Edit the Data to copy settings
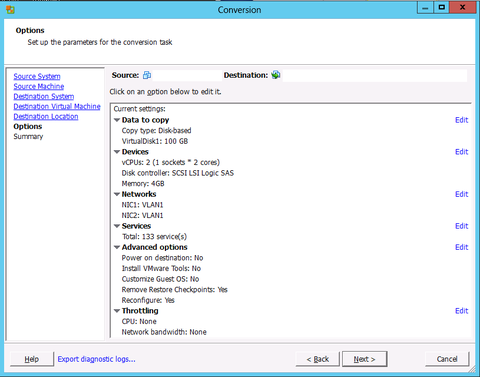Screen dimensions: 480x377 click(462, 120)
